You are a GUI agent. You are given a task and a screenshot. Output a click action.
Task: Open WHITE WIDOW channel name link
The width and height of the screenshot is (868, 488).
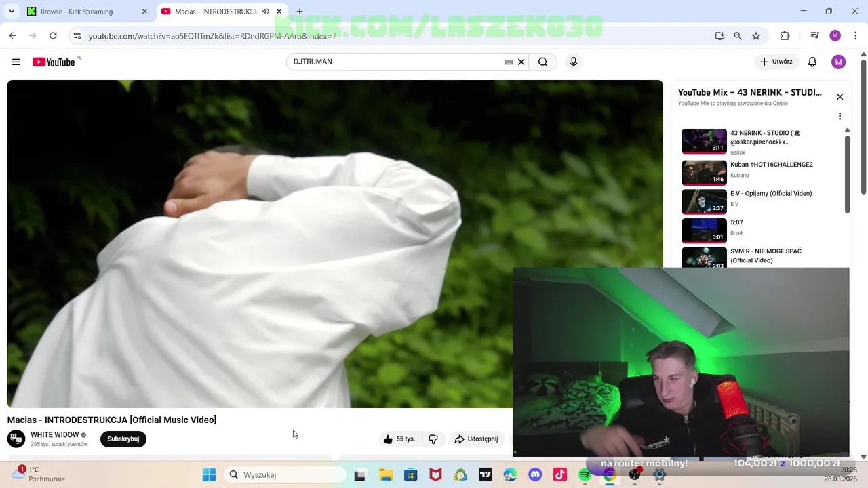(55, 435)
